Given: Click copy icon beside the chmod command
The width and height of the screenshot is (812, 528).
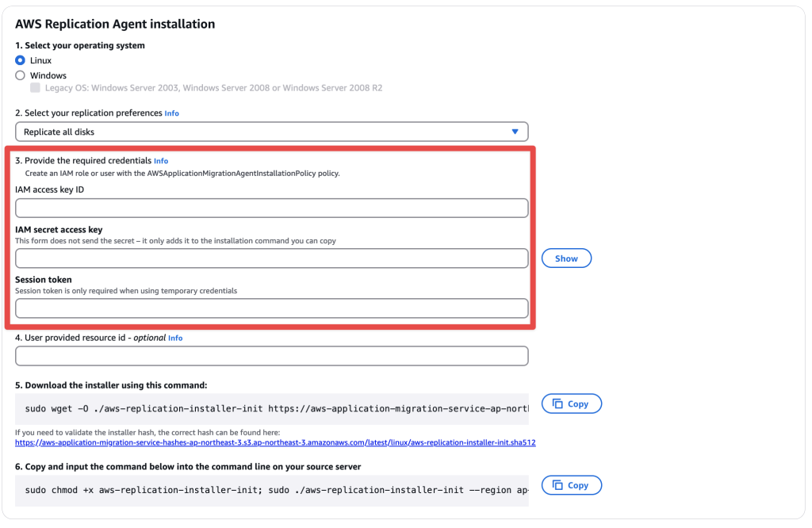Looking at the screenshot, I should (557, 485).
